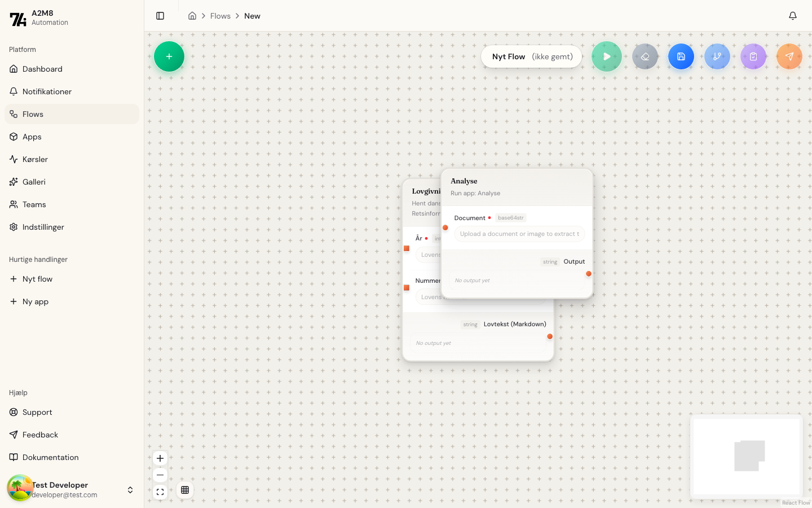Run the flow with the green play icon
This screenshot has width=812, height=508.
click(x=606, y=56)
